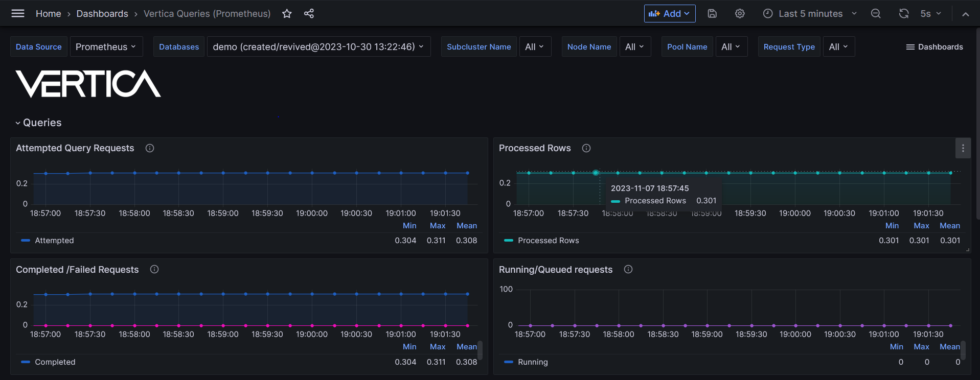Toggle the Running series in legend
Image resolution: width=980 pixels, height=380 pixels.
coord(533,362)
